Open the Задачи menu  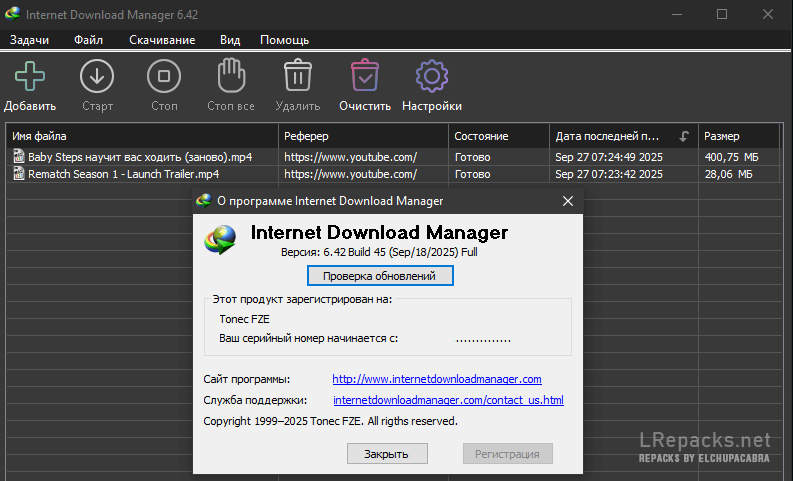(30, 40)
